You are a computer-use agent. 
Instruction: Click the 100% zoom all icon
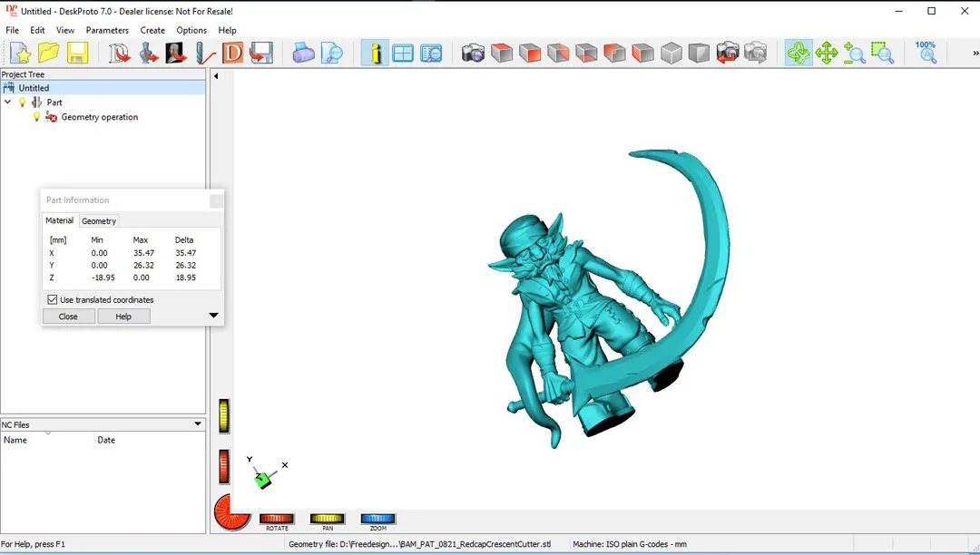click(x=926, y=54)
